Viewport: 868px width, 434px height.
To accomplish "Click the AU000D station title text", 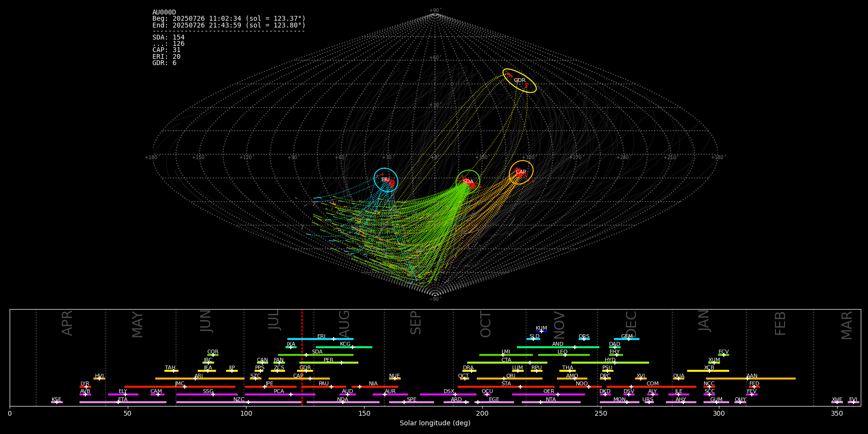I will point(164,13).
